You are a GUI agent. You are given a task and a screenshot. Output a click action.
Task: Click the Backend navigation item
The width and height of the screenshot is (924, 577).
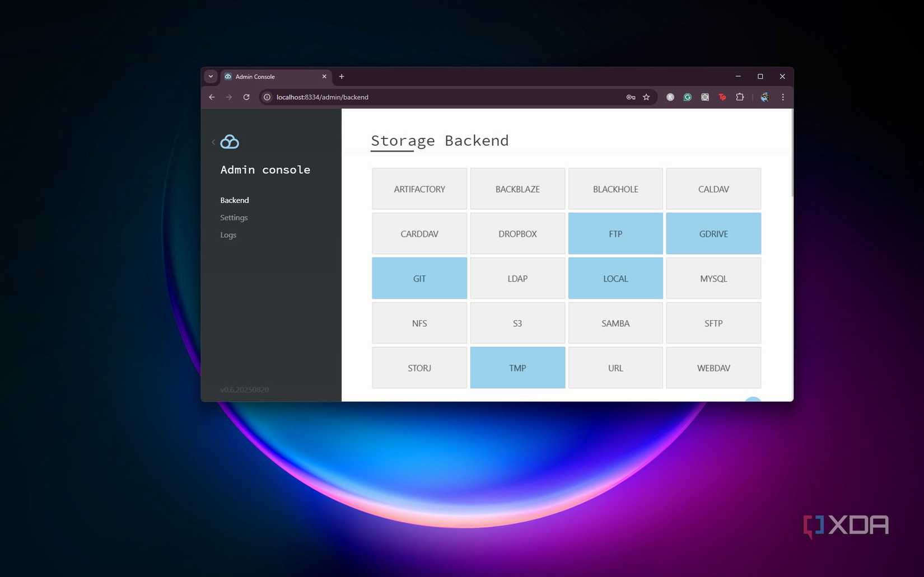click(x=234, y=200)
